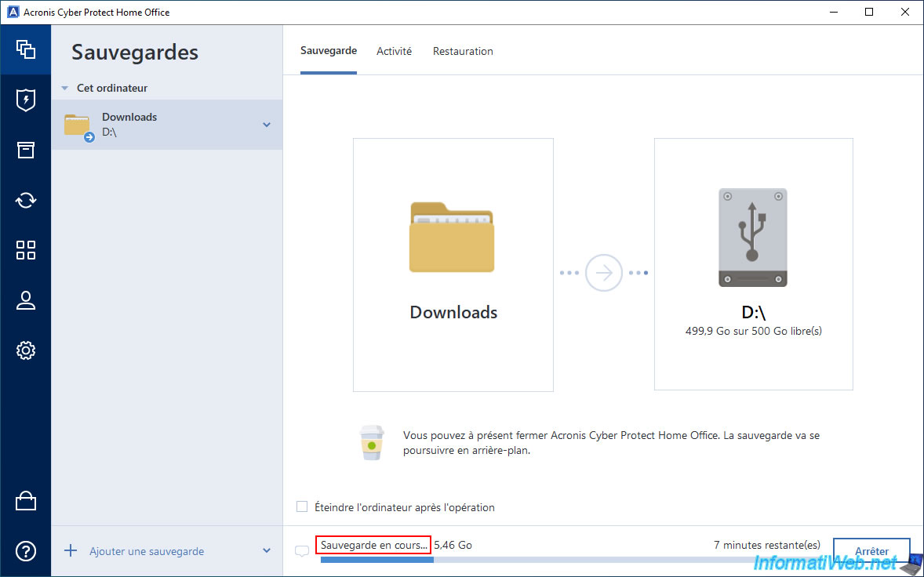The image size is (924, 577).
Task: Click the plus icon to add a backup
Action: 71,551
